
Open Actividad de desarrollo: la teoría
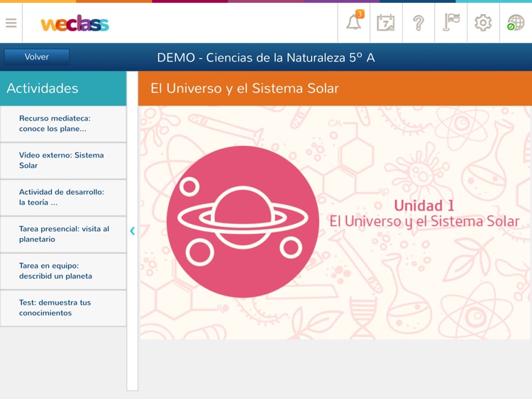click(x=63, y=197)
